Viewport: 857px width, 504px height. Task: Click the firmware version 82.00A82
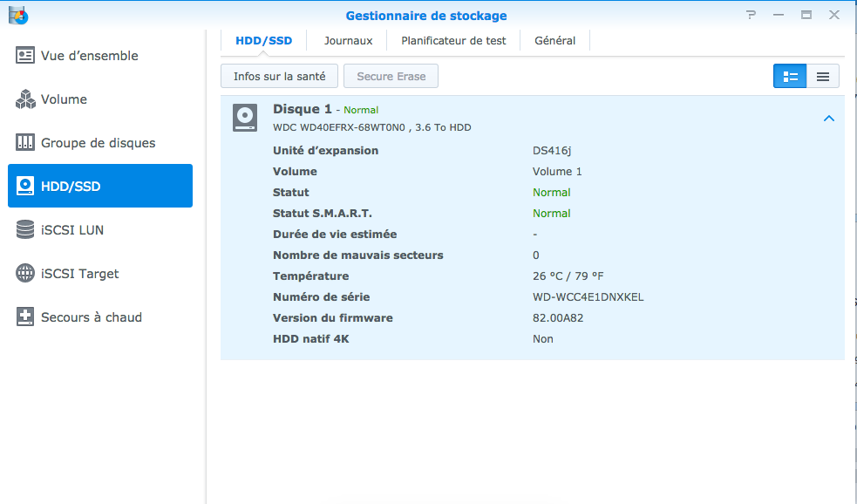[558, 317]
